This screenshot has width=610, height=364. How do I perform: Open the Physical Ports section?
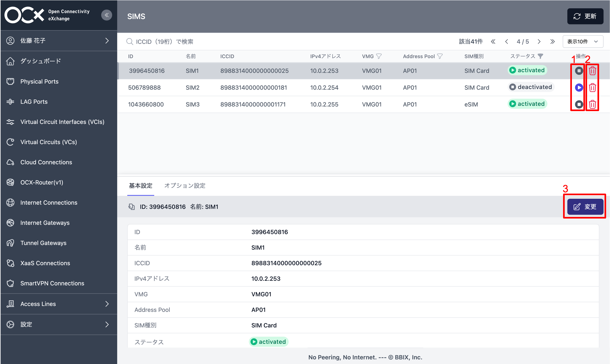[39, 81]
